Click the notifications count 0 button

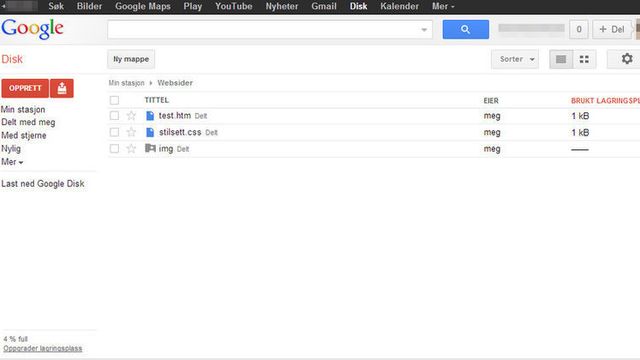point(578,29)
